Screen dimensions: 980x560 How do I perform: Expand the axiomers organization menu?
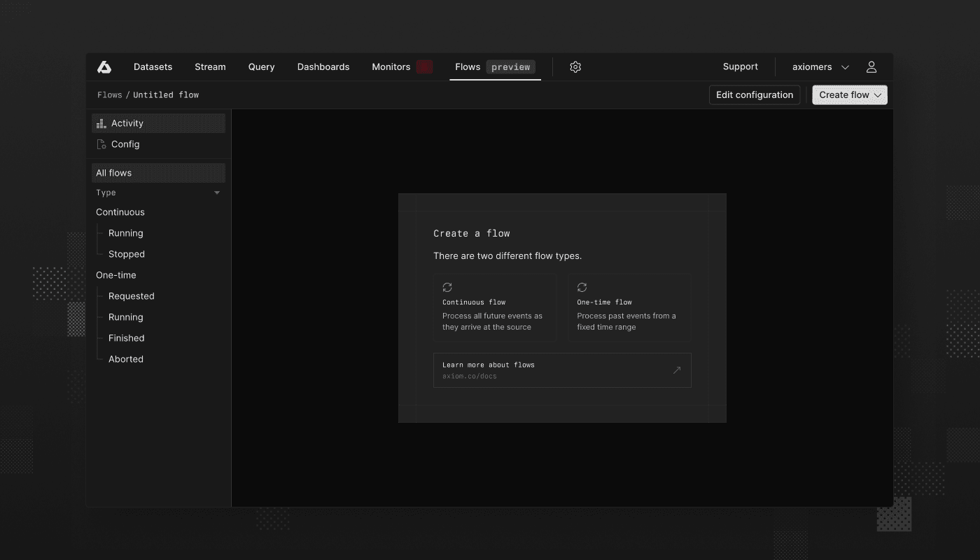click(x=820, y=66)
